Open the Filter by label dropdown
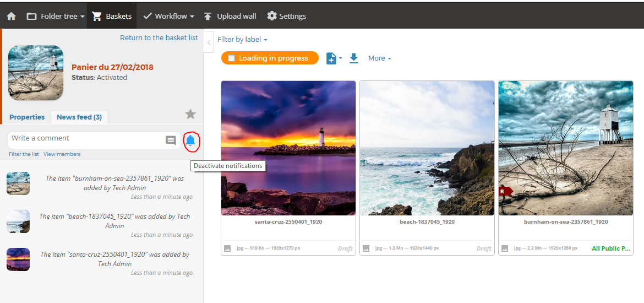The width and height of the screenshot is (644, 303). click(242, 40)
